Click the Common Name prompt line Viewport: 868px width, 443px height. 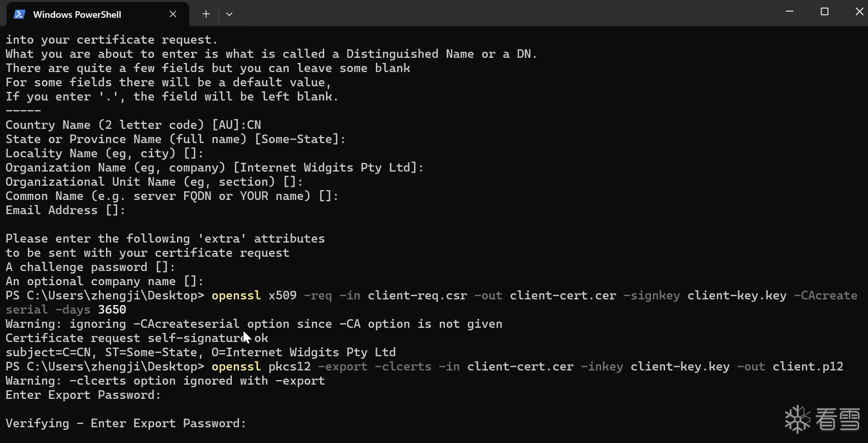click(171, 196)
